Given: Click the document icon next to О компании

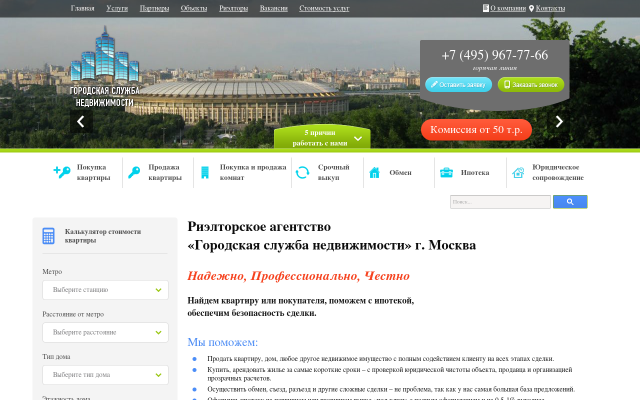Looking at the screenshot, I should pyautogui.click(x=486, y=8).
